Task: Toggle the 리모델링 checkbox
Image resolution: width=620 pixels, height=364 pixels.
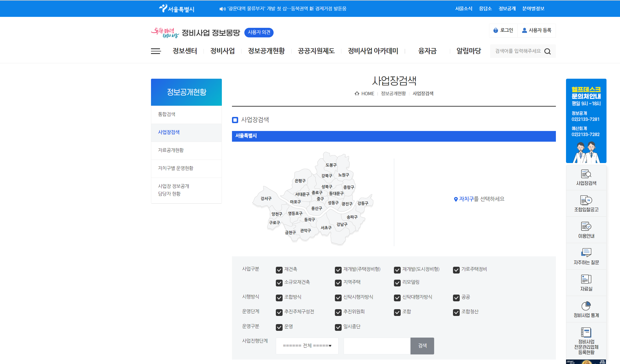Action: 397,283
